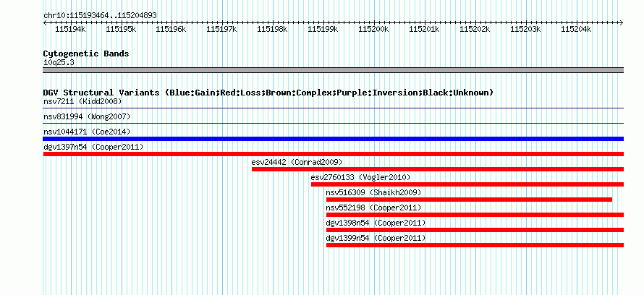
Task: Click the nsv831994 (Wong2007) variant label
Action: click(x=87, y=117)
